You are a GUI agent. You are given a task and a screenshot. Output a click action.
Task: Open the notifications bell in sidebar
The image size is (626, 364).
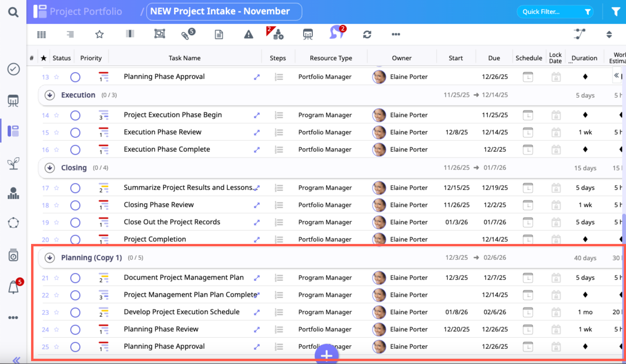(x=14, y=287)
